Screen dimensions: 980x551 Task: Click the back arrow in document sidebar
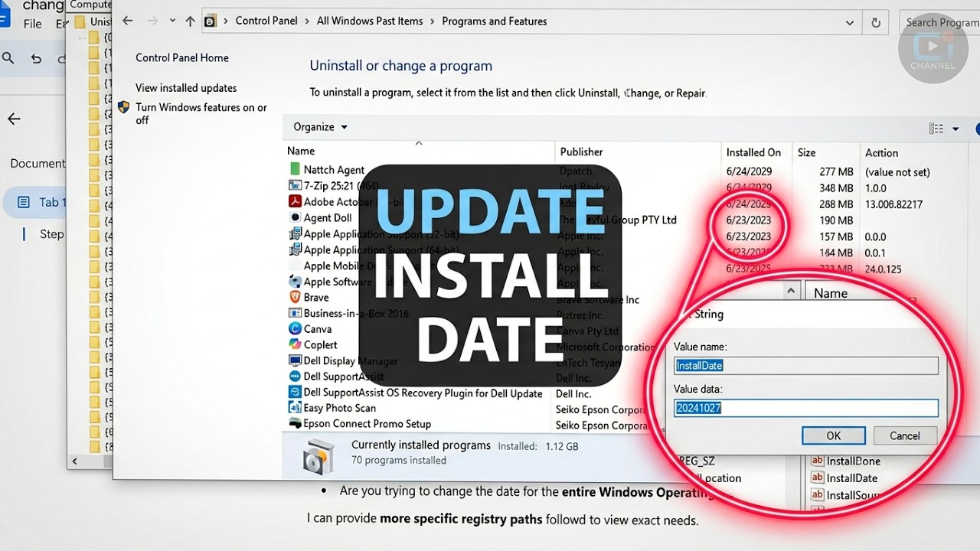coord(14,119)
